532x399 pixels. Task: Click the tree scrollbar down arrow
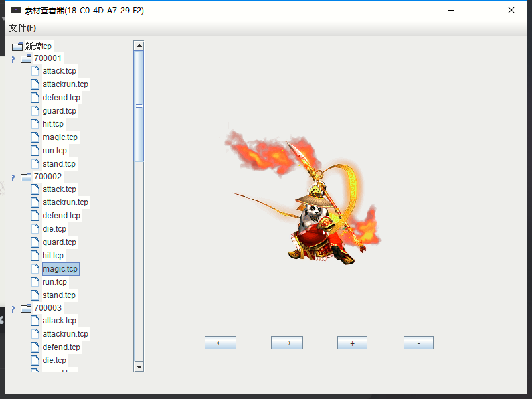[x=139, y=366]
